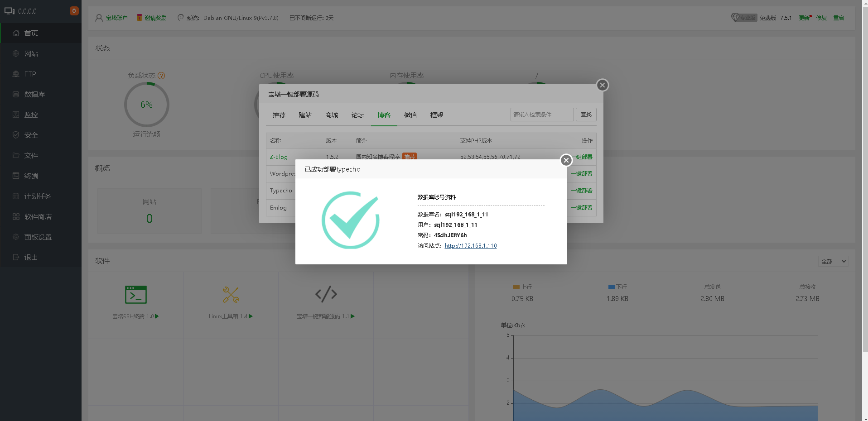The height and width of the screenshot is (421, 868).
Task: Click the green success checkmark icon
Action: (351, 220)
